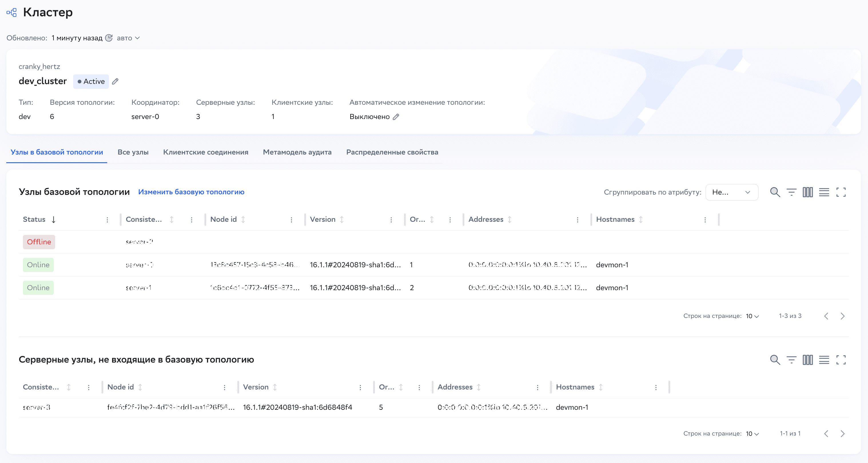Open search in base topology nodes table

[775, 192]
